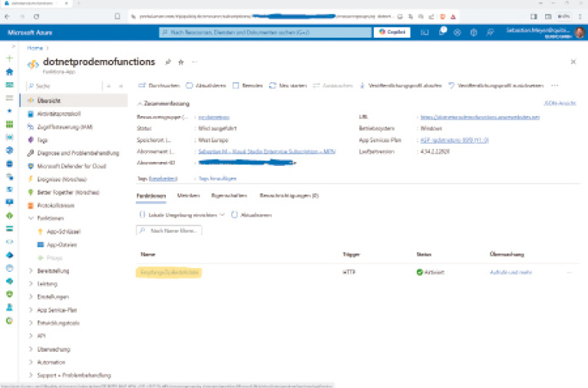Click Veröffentlichungsprofil zurücksetzen
588x388 pixels.
[x=496, y=85]
